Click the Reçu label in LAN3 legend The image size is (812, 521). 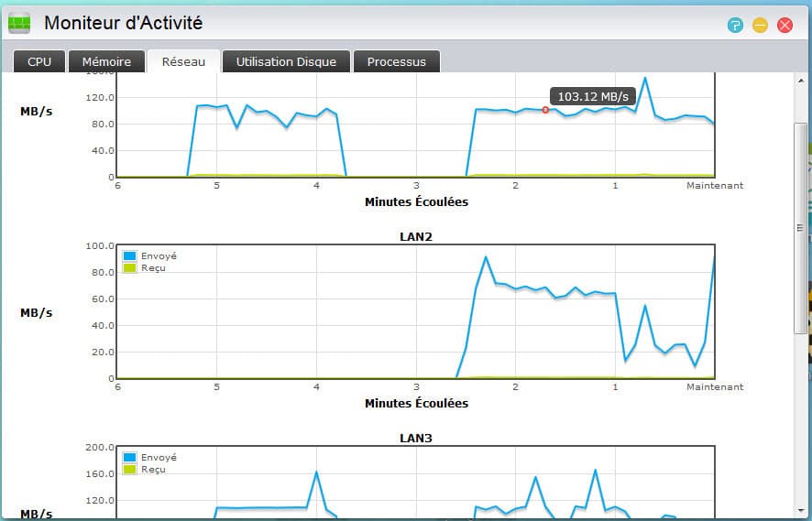click(x=153, y=469)
